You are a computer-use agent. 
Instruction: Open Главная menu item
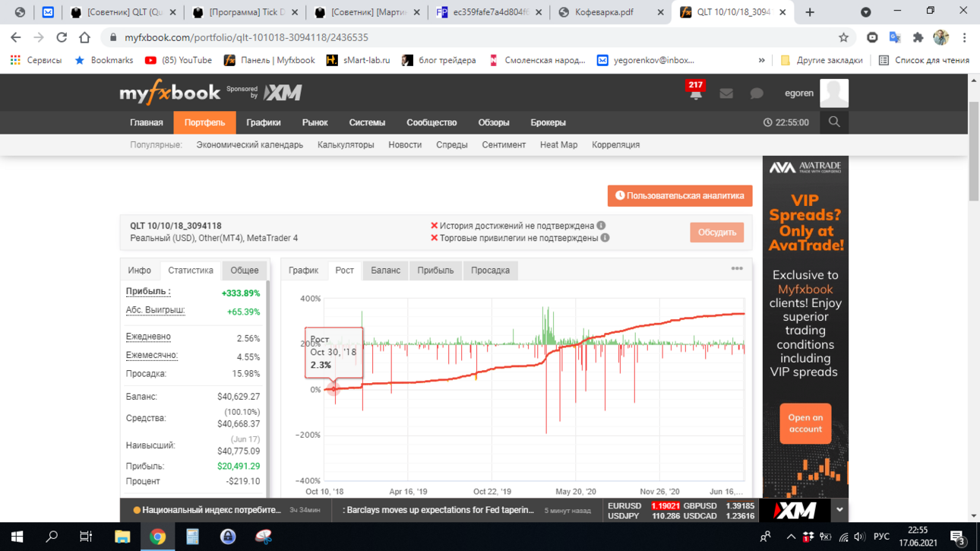point(146,122)
